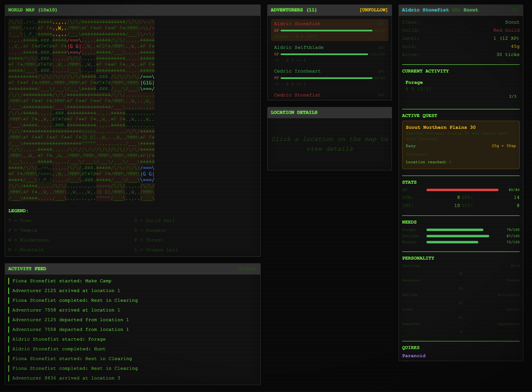Click the F1F forest tile

[x=147, y=156]
